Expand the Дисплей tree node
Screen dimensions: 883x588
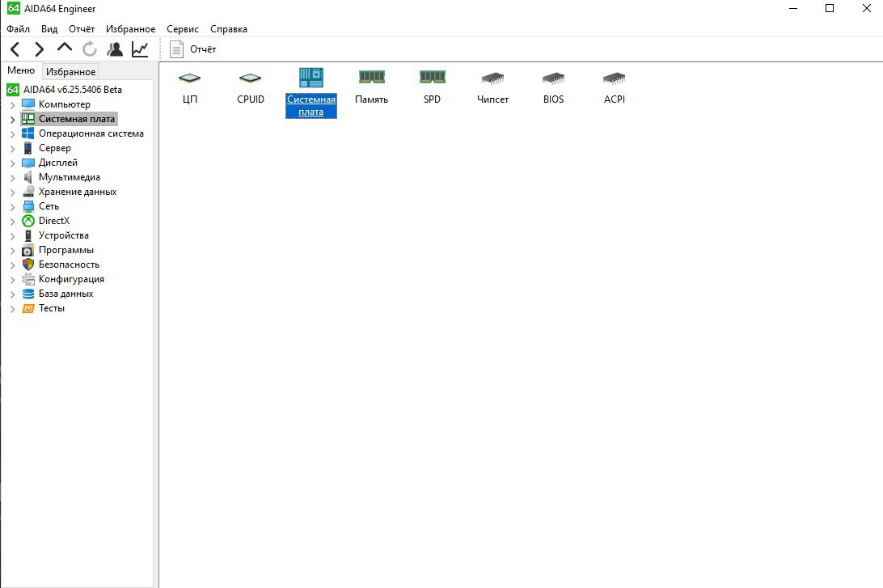(x=12, y=163)
